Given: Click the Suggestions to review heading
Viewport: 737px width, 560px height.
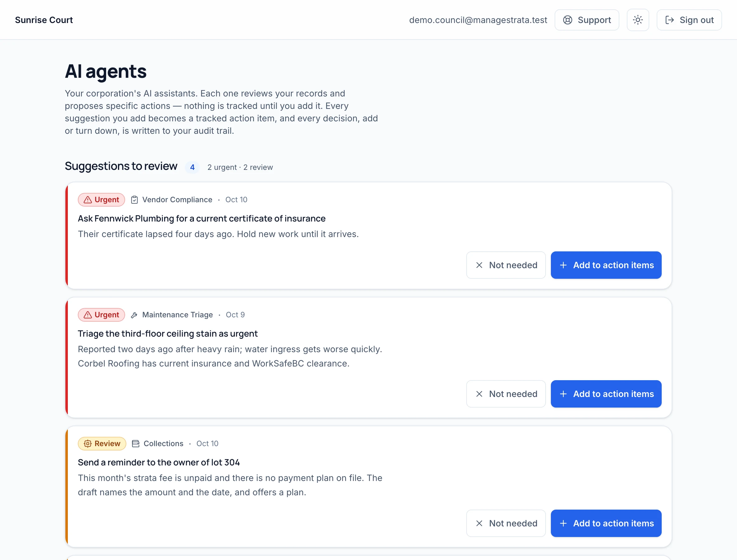Looking at the screenshot, I should pos(121,166).
